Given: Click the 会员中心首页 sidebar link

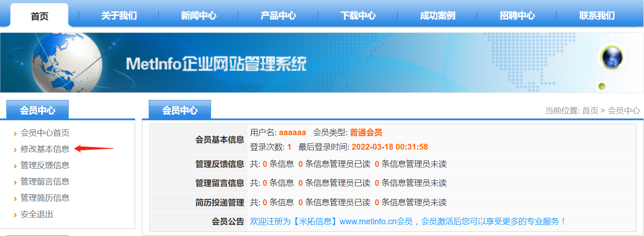Looking at the screenshot, I should 45,133.
